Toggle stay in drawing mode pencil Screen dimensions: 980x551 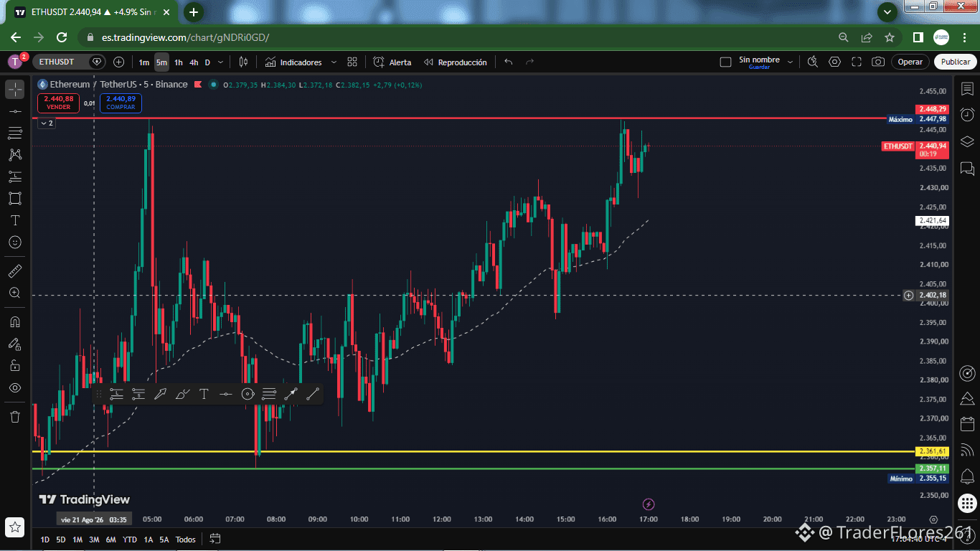[x=15, y=344]
